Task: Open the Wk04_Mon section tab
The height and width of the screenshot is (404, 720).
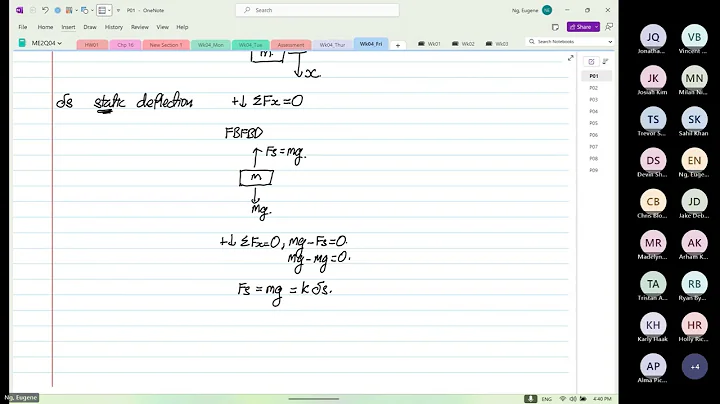Action: click(211, 45)
